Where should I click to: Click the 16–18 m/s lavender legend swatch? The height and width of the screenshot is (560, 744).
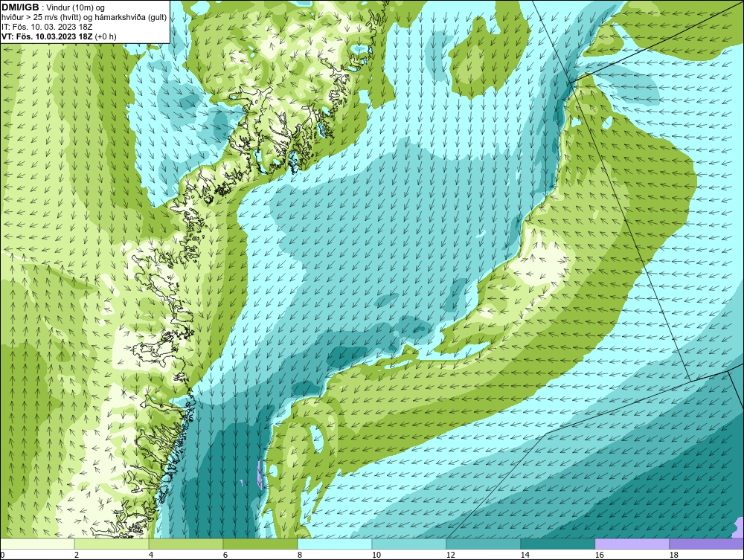(x=632, y=544)
